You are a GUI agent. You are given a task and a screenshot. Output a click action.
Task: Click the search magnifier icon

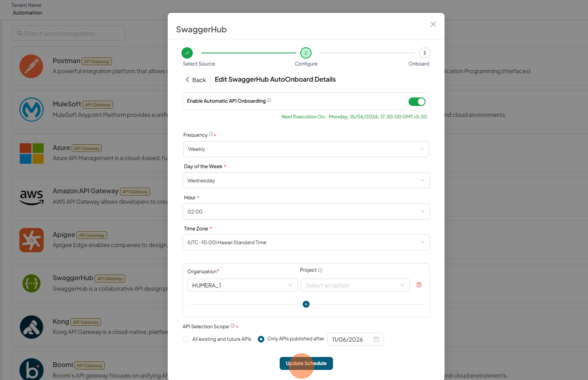pyautogui.click(x=19, y=33)
